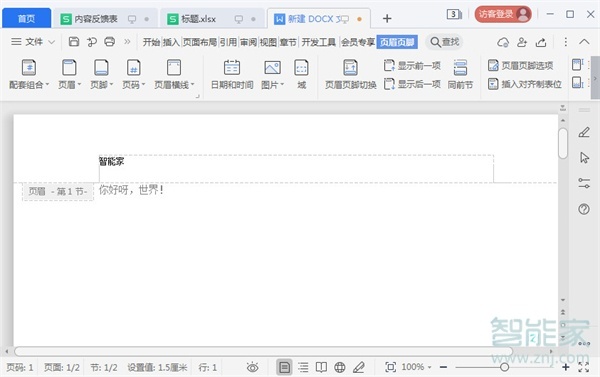This screenshot has height=377, width=600.
Task: Open a new tab with plus button
Action: [x=387, y=18]
